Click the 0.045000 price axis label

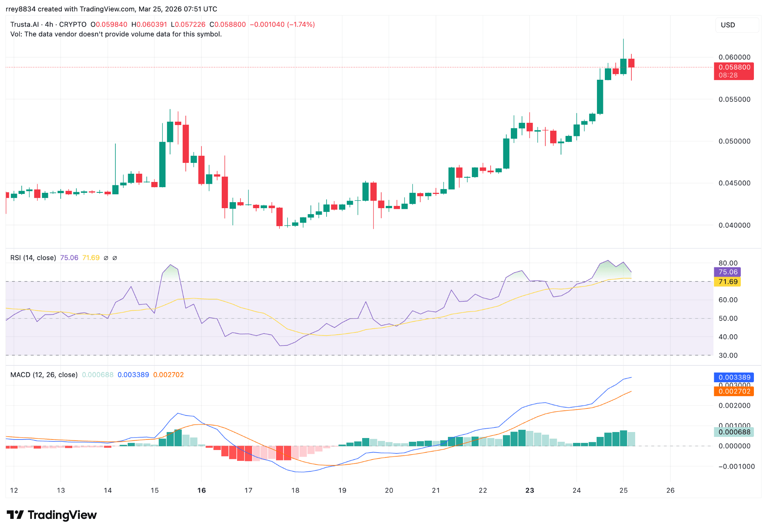(734, 183)
